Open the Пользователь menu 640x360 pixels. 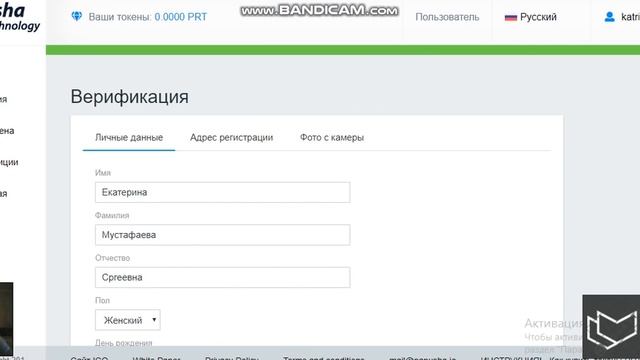(x=447, y=17)
